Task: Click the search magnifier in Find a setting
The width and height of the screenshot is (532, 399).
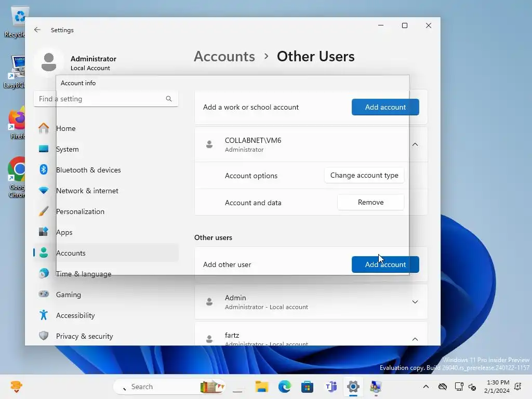Action: point(169,99)
